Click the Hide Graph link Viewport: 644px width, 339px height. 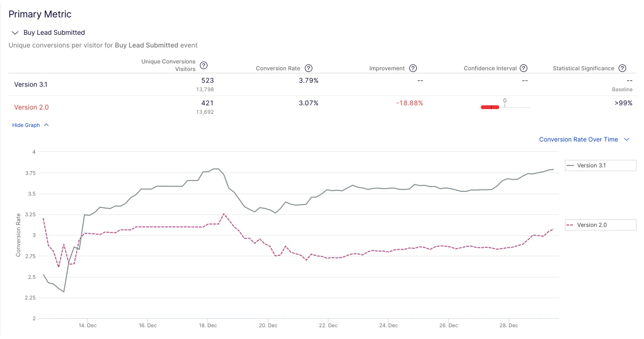(x=25, y=125)
